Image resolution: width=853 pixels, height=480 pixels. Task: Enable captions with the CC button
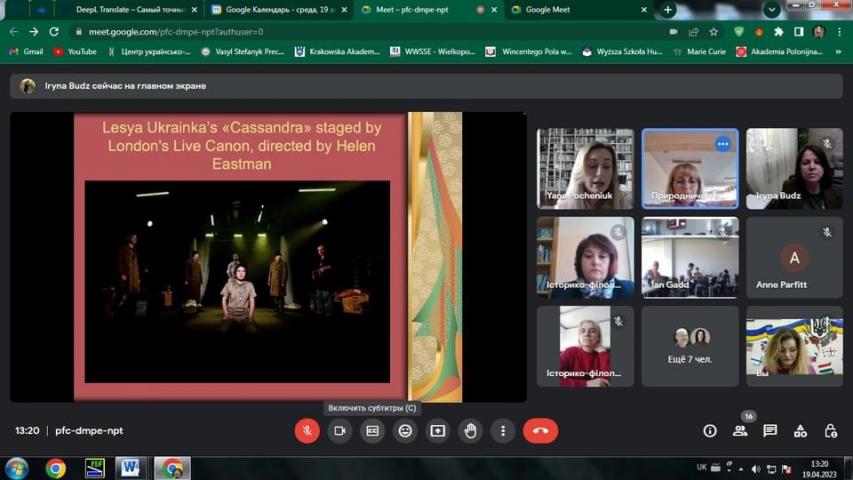click(373, 430)
